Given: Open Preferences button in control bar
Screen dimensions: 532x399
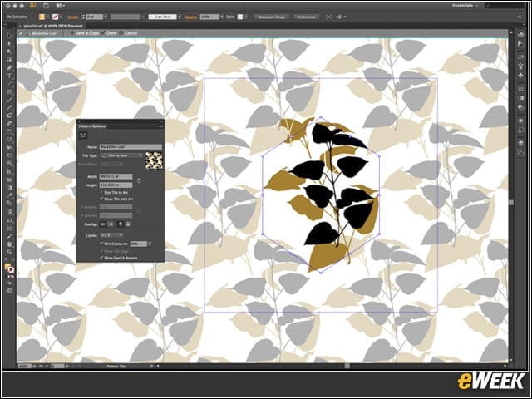Looking at the screenshot, I should click(306, 17).
